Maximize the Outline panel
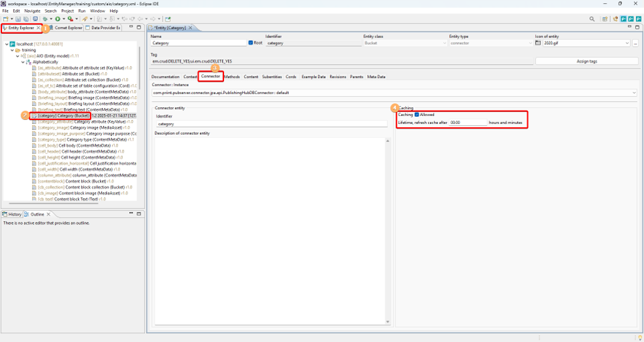This screenshot has height=342, width=644. coord(139,214)
